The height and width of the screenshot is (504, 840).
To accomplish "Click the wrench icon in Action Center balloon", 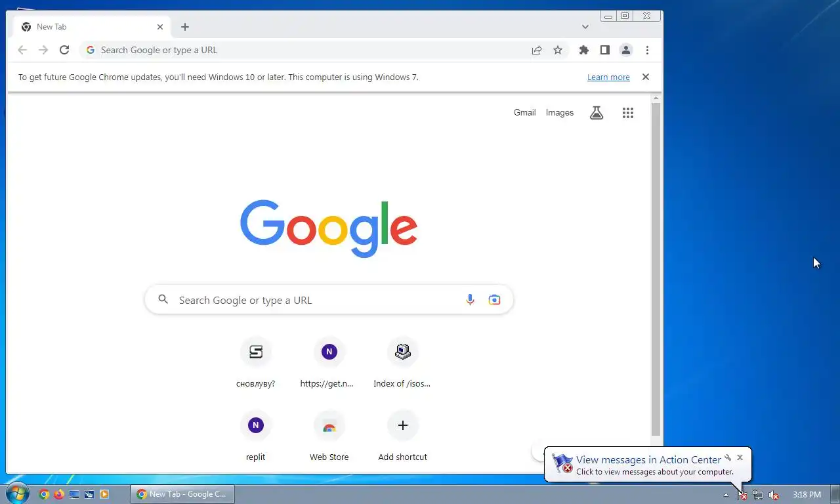I will [728, 457].
